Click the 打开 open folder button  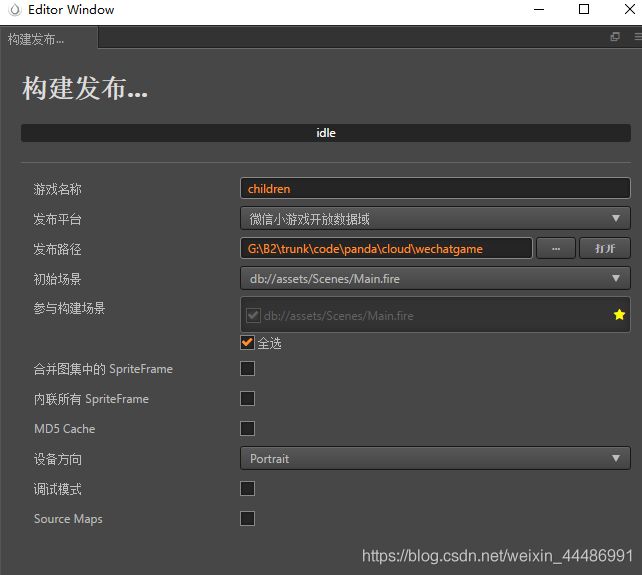(x=605, y=249)
